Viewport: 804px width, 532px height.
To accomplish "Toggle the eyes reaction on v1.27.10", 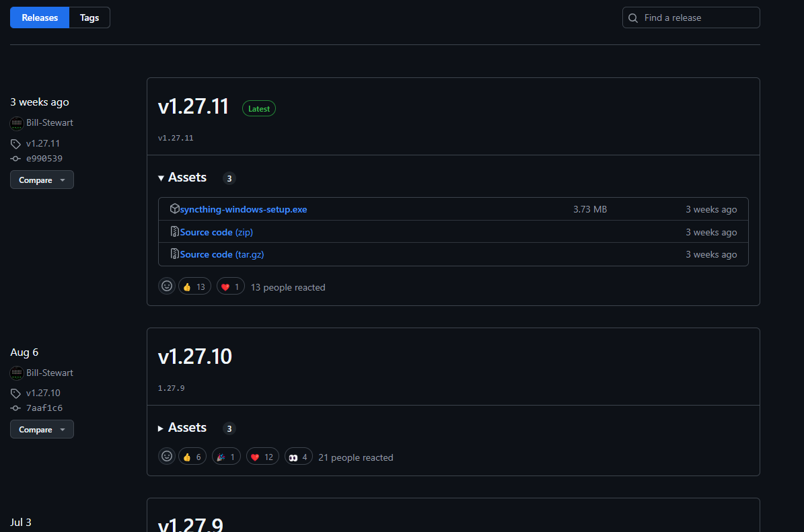I will 298,456.
